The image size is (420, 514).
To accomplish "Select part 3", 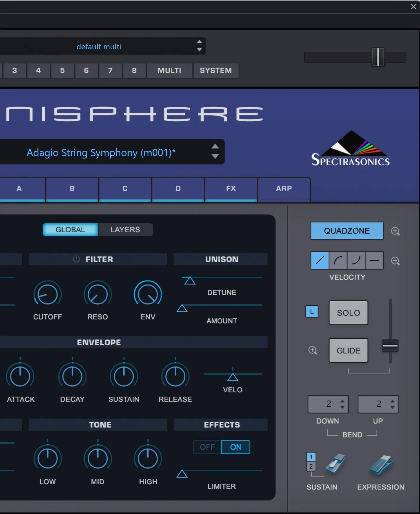I will (x=14, y=70).
